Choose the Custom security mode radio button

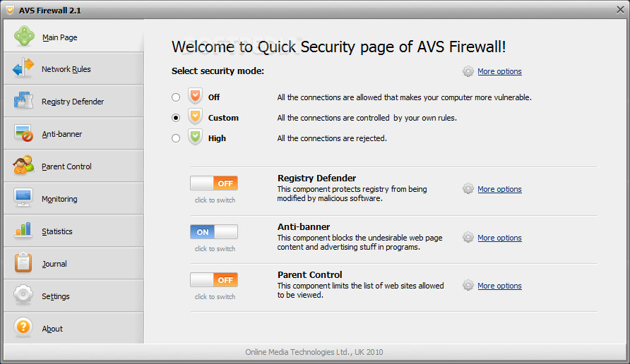pyautogui.click(x=176, y=118)
